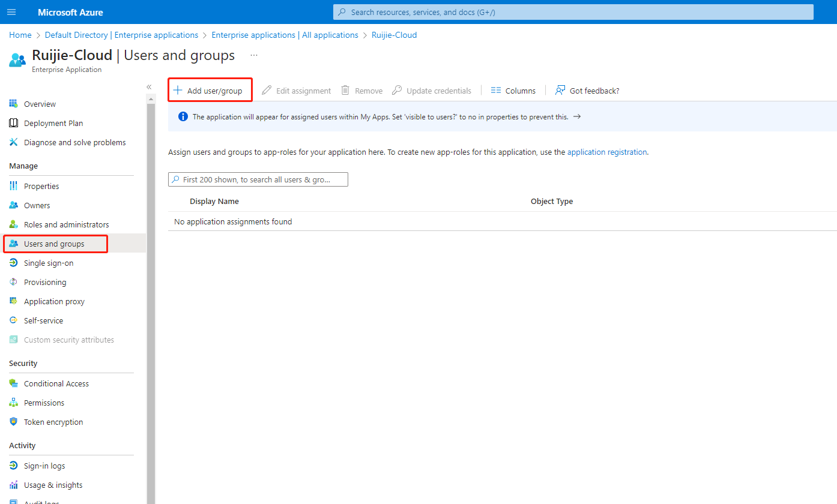Click the Columns toolbar icon
837x504 pixels.
496,91
